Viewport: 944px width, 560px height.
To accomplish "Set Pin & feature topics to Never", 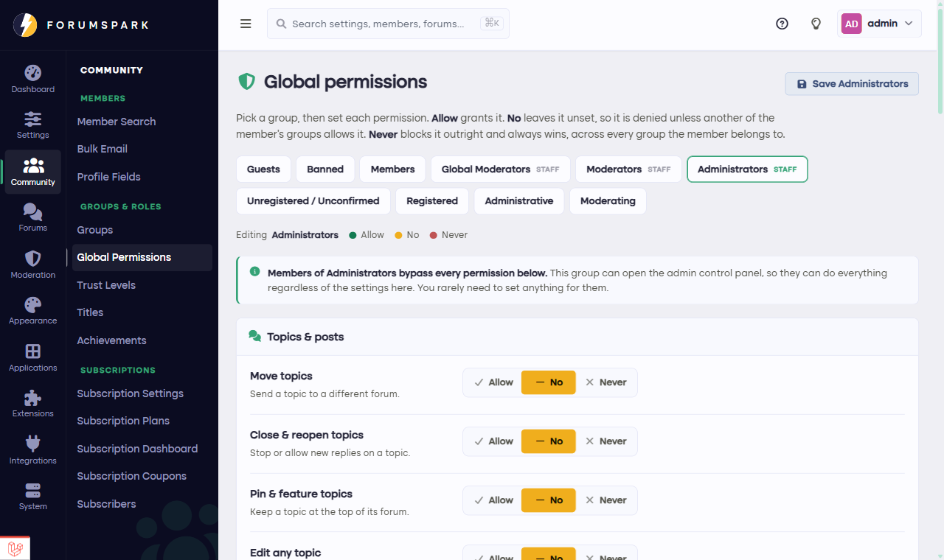I will [x=605, y=500].
